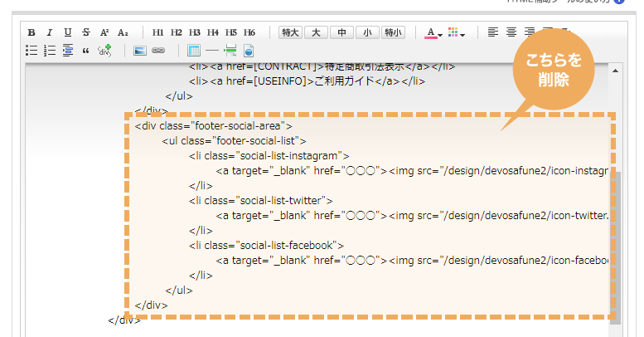Insert an image
644x337 pixels.
coord(139,51)
